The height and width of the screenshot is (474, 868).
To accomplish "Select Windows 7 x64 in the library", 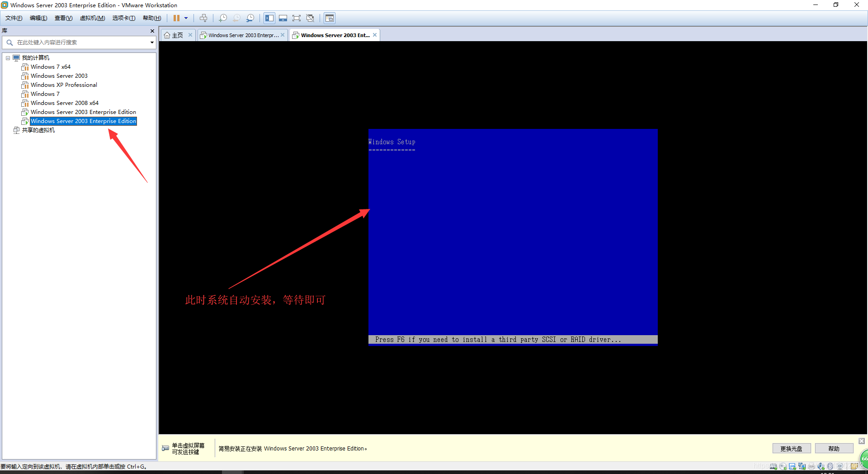I will click(x=51, y=66).
